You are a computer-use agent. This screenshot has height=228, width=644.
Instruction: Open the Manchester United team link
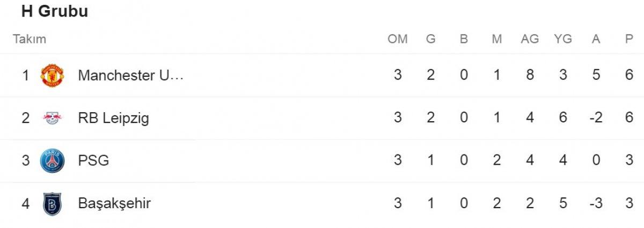click(131, 75)
